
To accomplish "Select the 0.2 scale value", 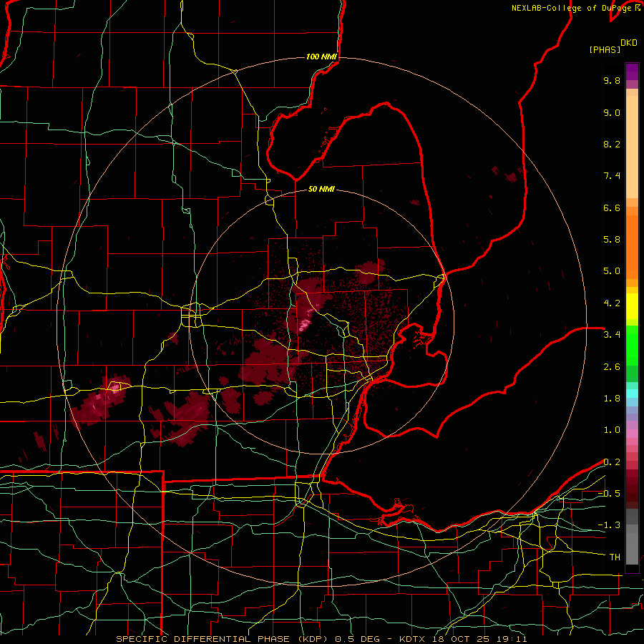I will tap(612, 462).
